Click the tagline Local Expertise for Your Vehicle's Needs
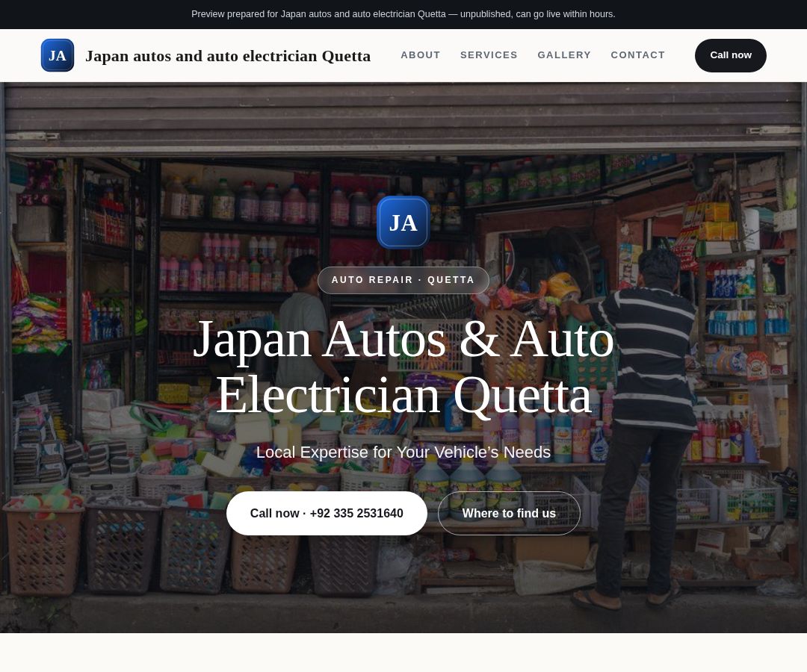Image resolution: width=807 pixels, height=672 pixels. (x=403, y=452)
